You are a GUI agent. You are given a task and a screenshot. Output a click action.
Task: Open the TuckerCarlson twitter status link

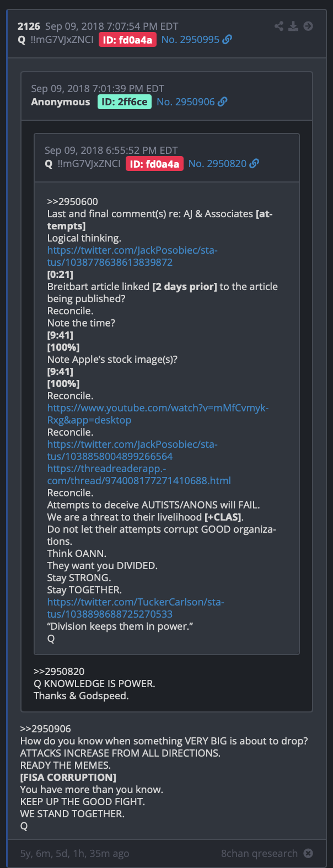(136, 608)
